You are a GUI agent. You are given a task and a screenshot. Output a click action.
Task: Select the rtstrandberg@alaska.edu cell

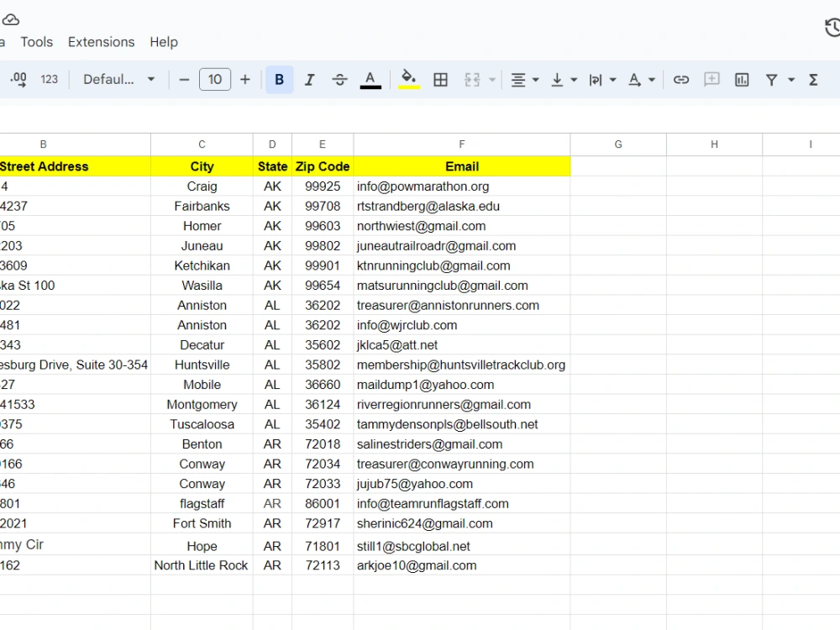[x=462, y=206]
